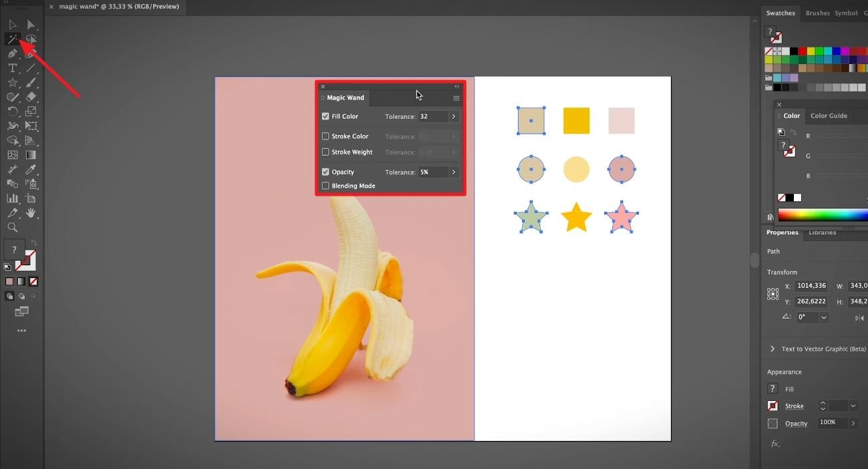
Task: Select the Rotate tool
Action: [x=13, y=112]
